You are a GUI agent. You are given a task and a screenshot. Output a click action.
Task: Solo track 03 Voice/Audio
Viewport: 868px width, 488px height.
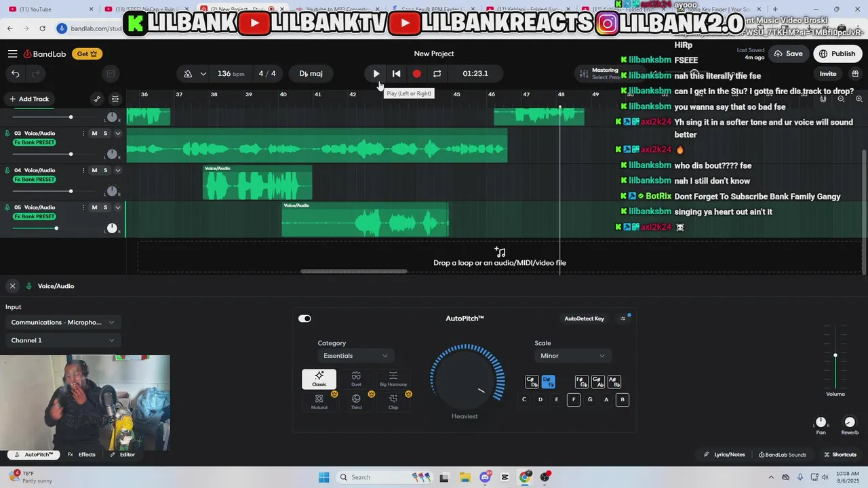(x=105, y=133)
